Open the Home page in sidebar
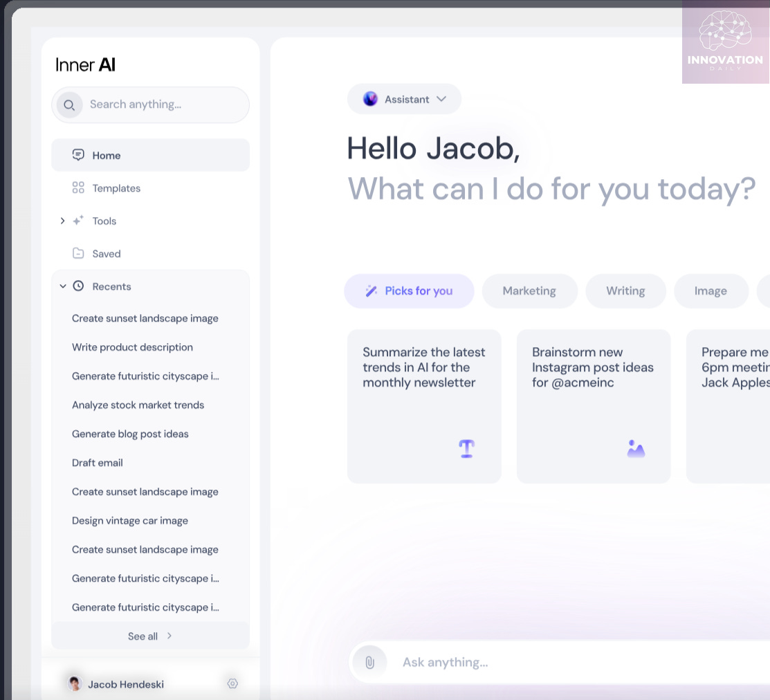 (150, 155)
